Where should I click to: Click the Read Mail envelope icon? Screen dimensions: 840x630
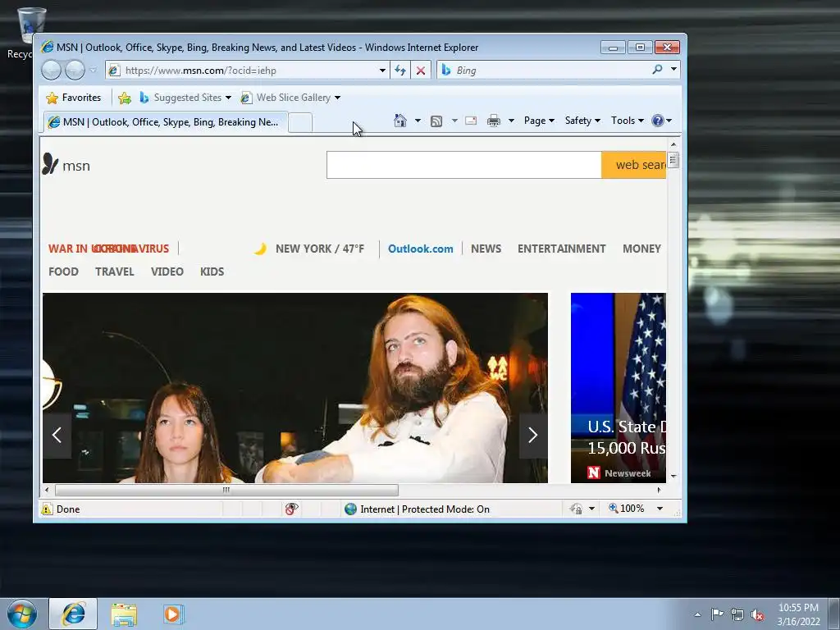[x=471, y=121]
